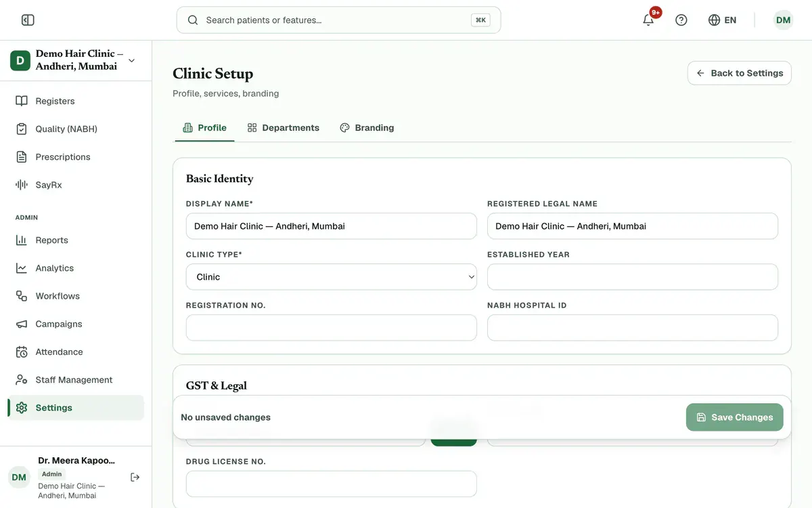Click the SayRx waveform icon
812x508 pixels.
(x=22, y=184)
